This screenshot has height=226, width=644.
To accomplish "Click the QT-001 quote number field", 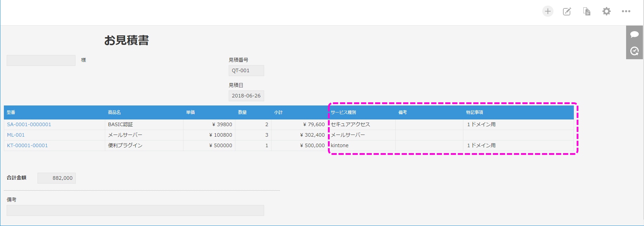I will pyautogui.click(x=246, y=71).
